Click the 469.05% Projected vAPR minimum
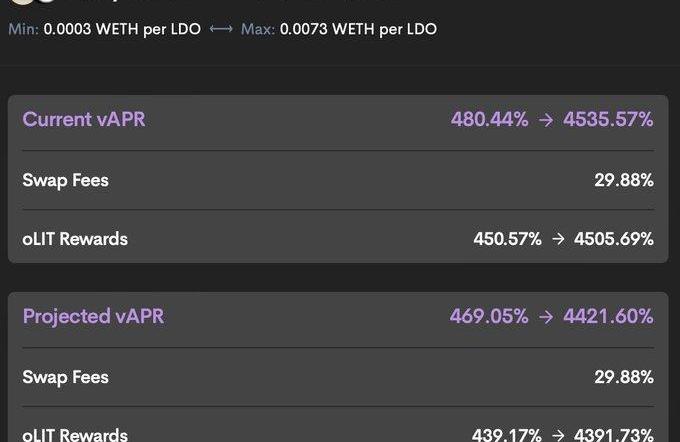This screenshot has height=442, width=680. click(x=489, y=317)
